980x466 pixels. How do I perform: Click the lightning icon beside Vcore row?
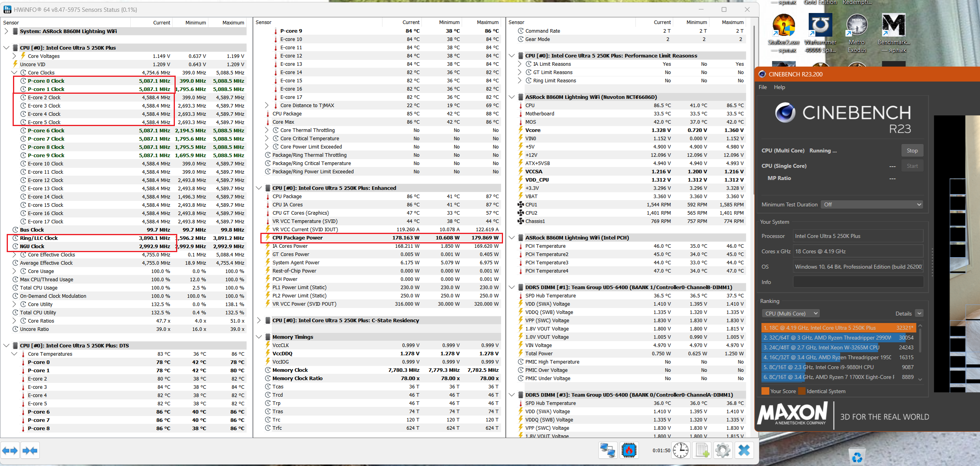click(521, 130)
